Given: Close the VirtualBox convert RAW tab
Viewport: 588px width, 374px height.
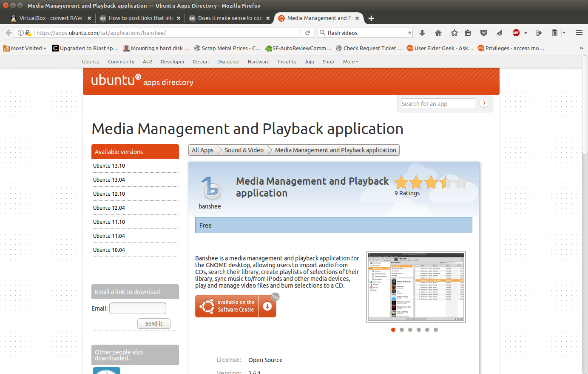Looking at the screenshot, I should click(89, 18).
